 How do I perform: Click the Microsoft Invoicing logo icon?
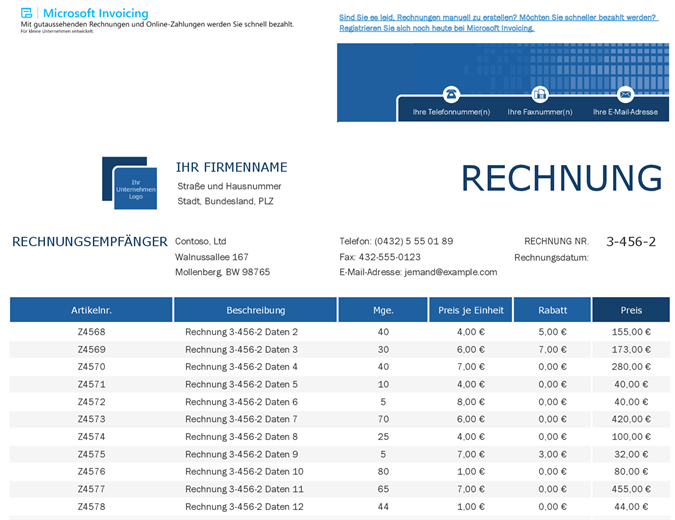(x=26, y=13)
